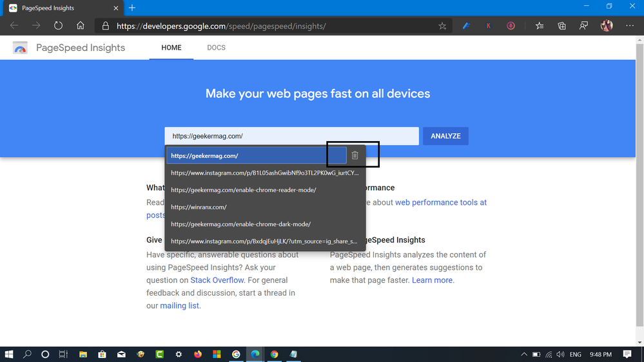Open the web performance tools link
Viewport: 644px width, 362px height.
[x=441, y=202]
